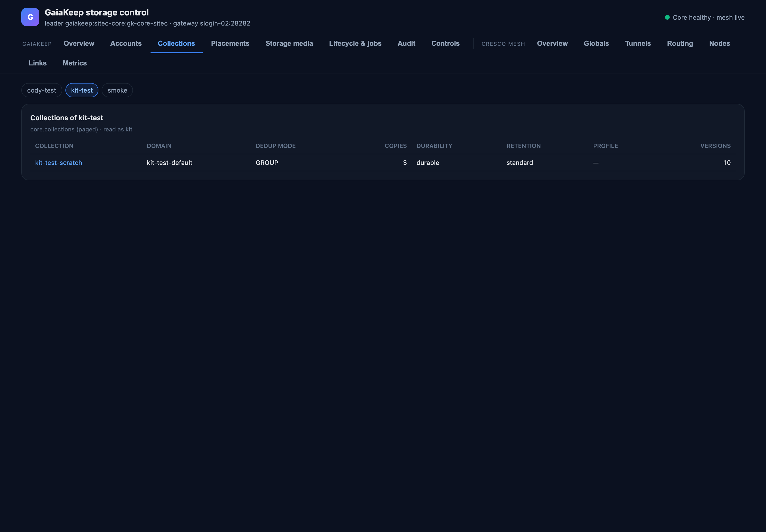Viewport: 766px width, 532px height.
Task: Click the PROFILE column header
Action: point(605,146)
